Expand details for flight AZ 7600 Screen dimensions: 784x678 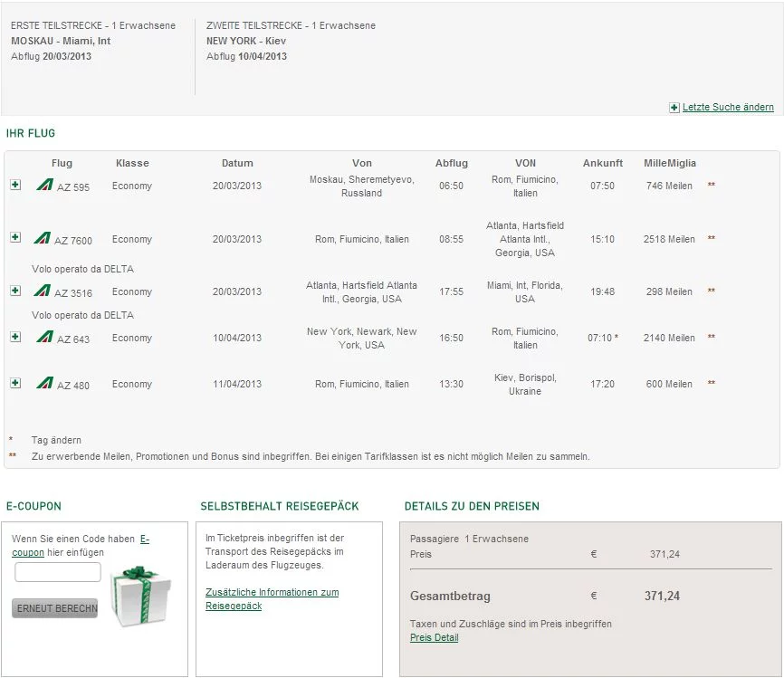(x=15, y=237)
